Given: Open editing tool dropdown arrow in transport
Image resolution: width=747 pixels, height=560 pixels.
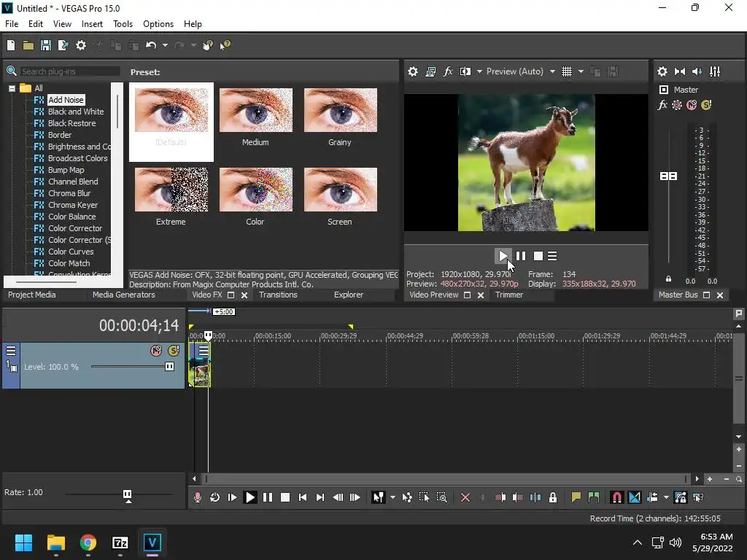Looking at the screenshot, I should pos(392,497).
